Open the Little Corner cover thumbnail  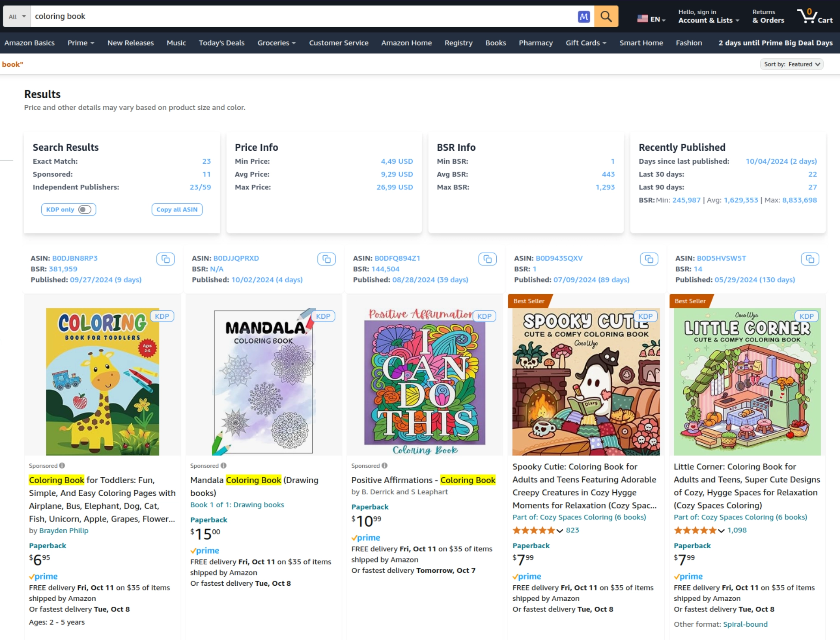pyautogui.click(x=747, y=382)
